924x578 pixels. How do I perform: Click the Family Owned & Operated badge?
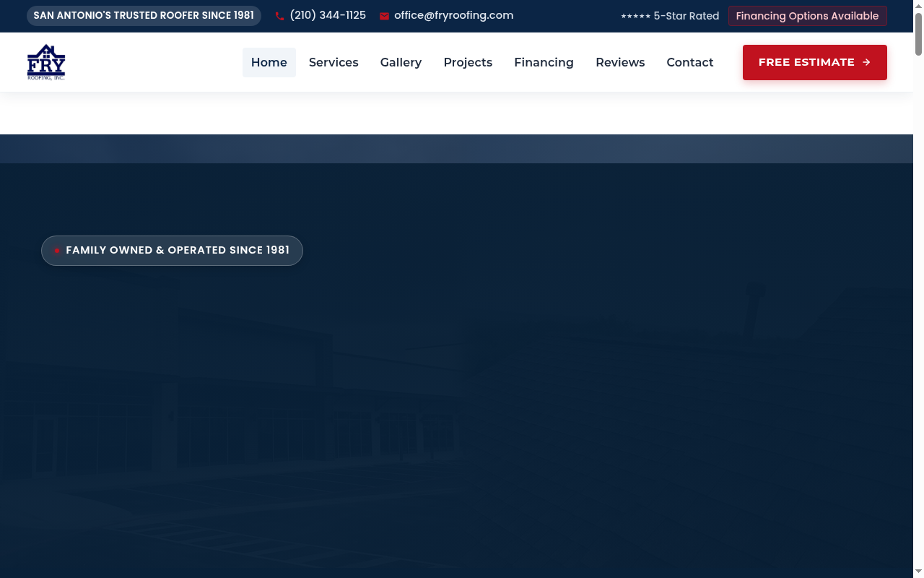172,251
